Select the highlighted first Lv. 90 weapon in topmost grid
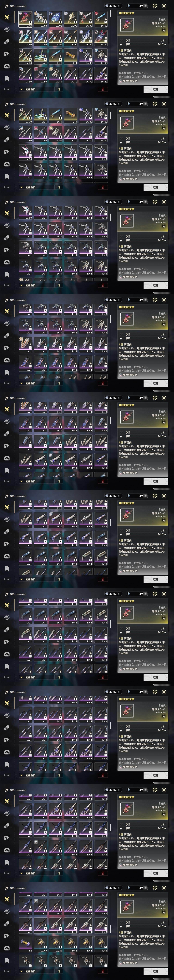This screenshot has width=174, height=980. (x=26, y=19)
